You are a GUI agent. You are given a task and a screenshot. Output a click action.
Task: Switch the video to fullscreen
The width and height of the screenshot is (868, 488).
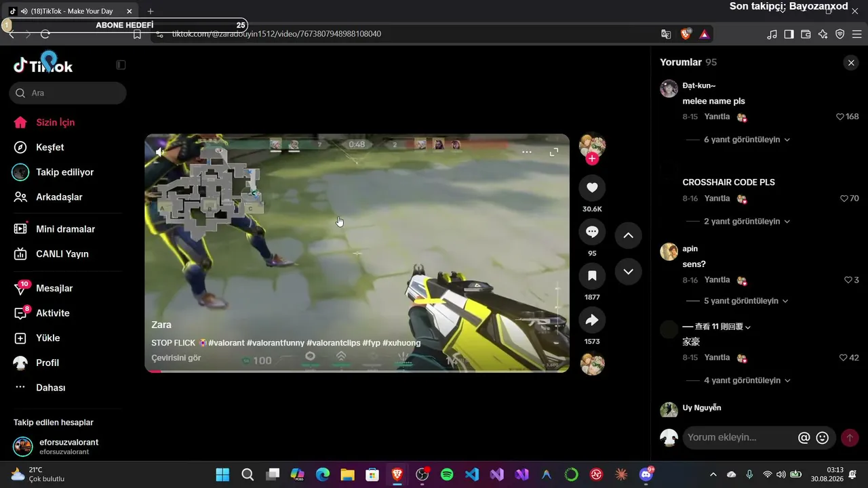click(x=554, y=152)
